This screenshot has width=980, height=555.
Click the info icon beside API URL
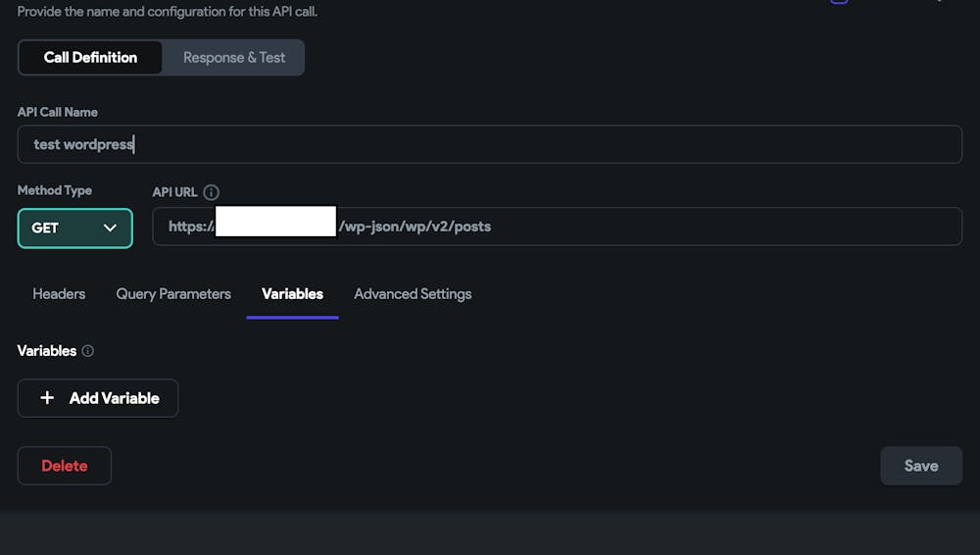(x=211, y=192)
